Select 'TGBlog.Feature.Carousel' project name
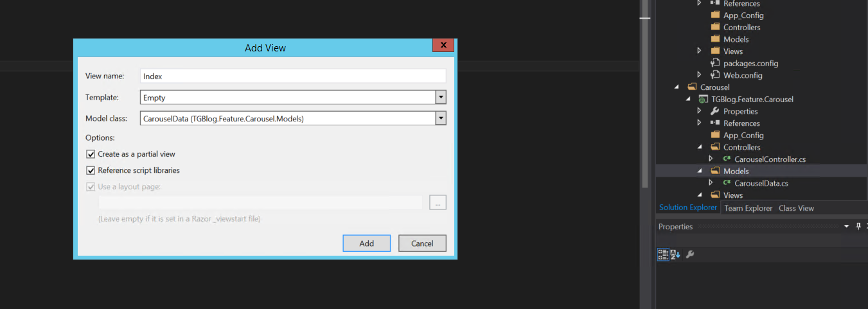 coord(752,99)
